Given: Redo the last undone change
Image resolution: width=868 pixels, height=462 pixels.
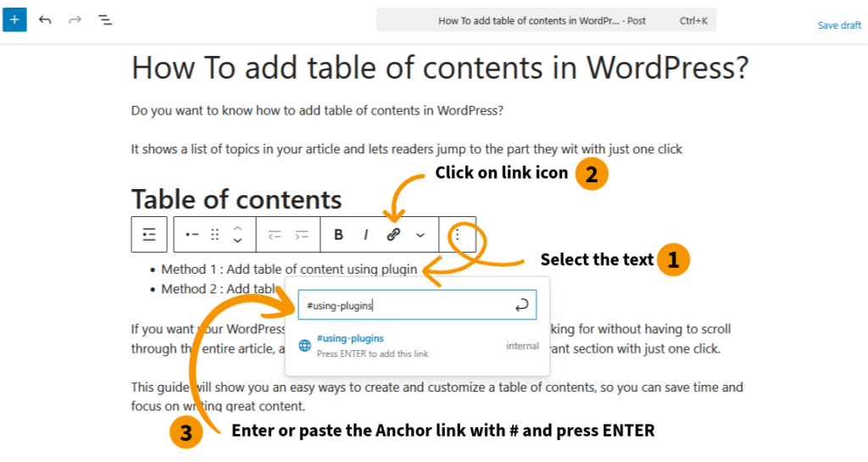Looking at the screenshot, I should pyautogui.click(x=75, y=19).
